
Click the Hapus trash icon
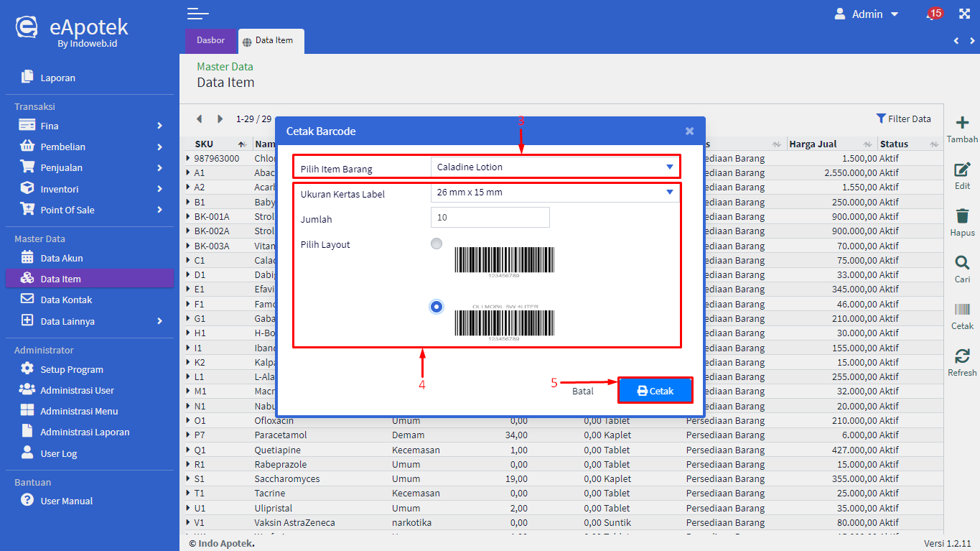point(962,216)
